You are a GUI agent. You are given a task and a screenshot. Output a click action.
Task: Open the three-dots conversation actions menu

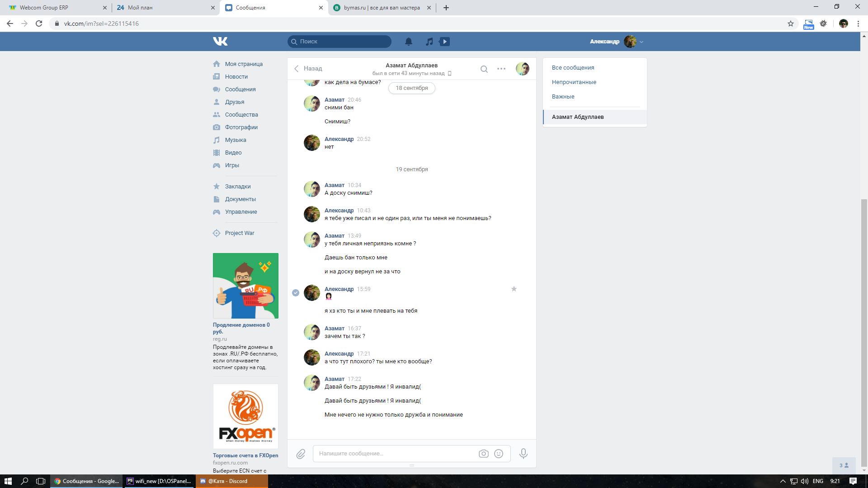(x=501, y=69)
